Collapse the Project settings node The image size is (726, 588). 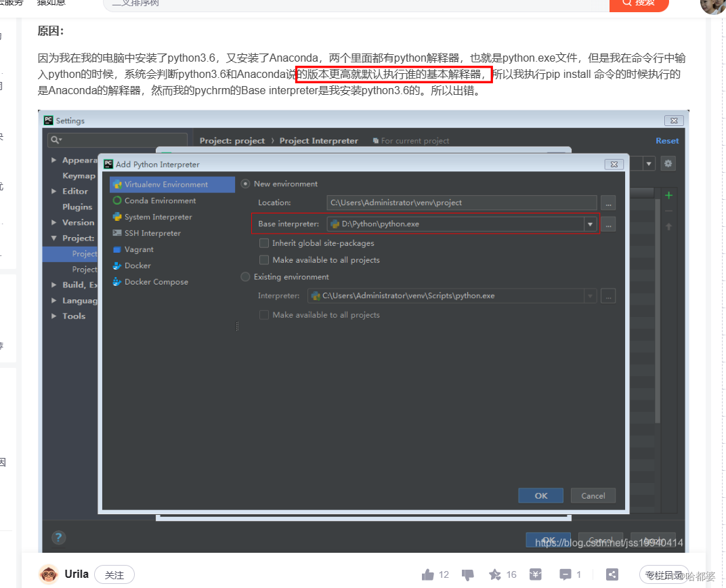click(54, 238)
